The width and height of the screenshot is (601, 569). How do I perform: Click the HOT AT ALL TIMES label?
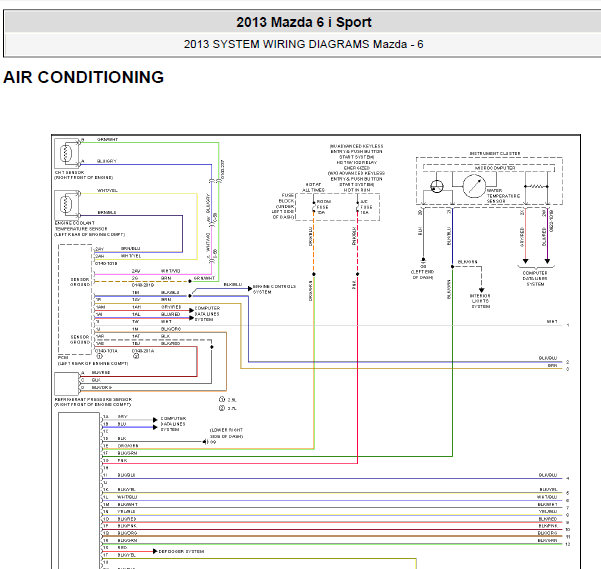[x=314, y=187]
